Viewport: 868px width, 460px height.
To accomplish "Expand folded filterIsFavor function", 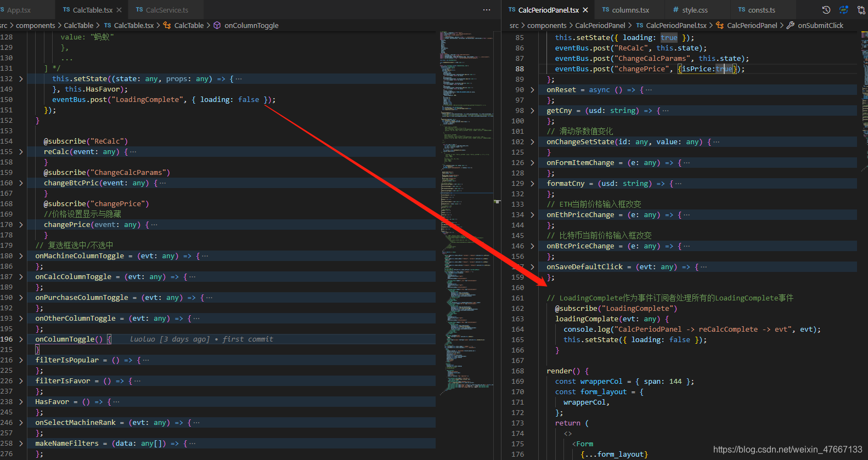I will [21, 381].
